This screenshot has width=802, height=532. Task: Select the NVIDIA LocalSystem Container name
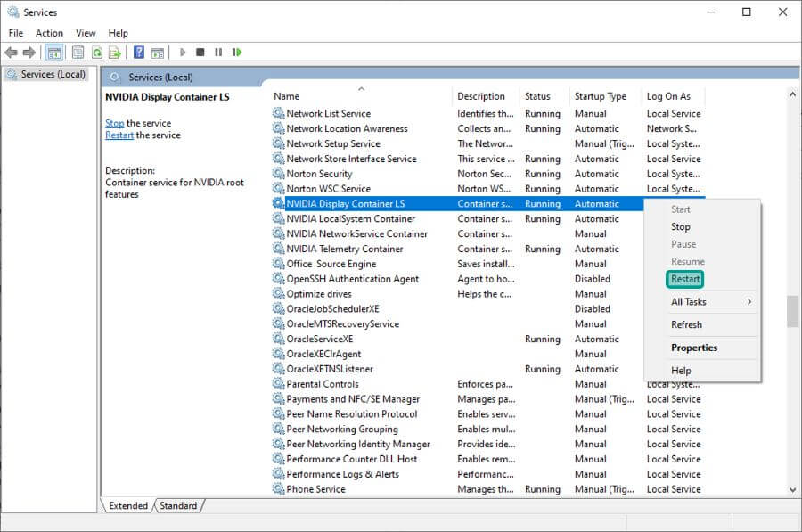coord(350,218)
